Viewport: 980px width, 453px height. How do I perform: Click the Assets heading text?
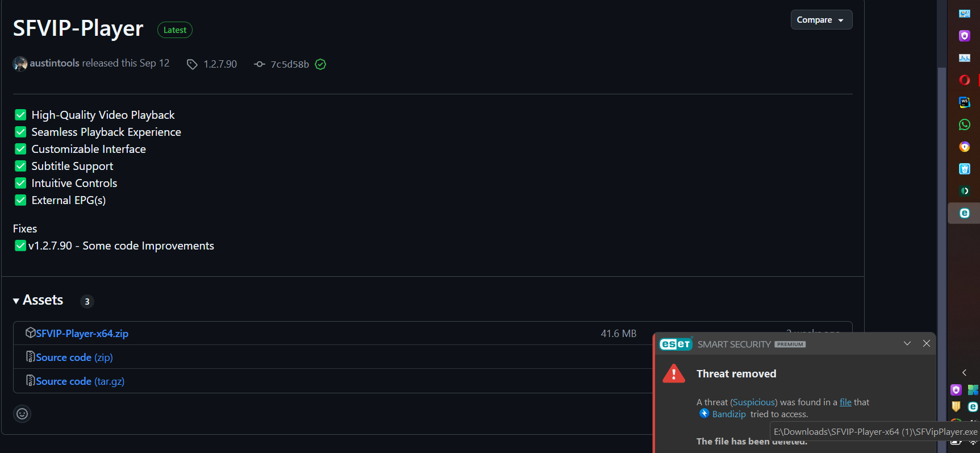(x=43, y=300)
